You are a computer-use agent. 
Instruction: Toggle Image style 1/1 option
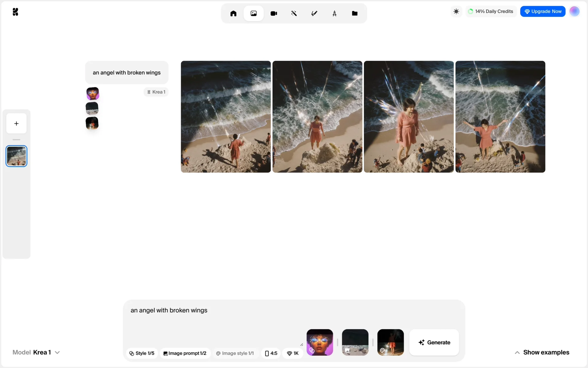coord(235,353)
